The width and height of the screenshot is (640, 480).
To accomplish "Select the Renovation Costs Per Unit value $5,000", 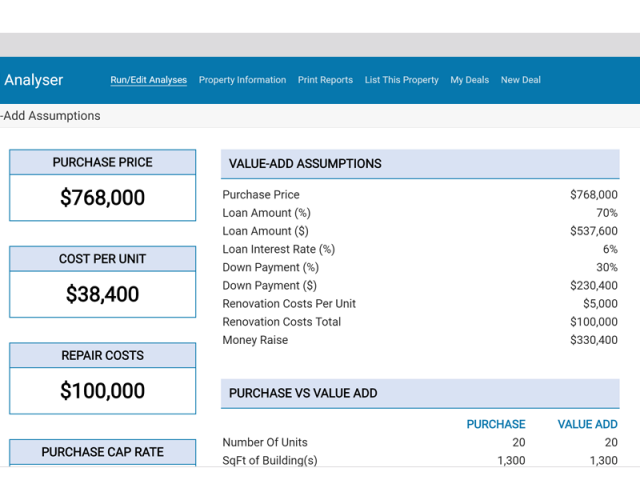I will (x=600, y=304).
